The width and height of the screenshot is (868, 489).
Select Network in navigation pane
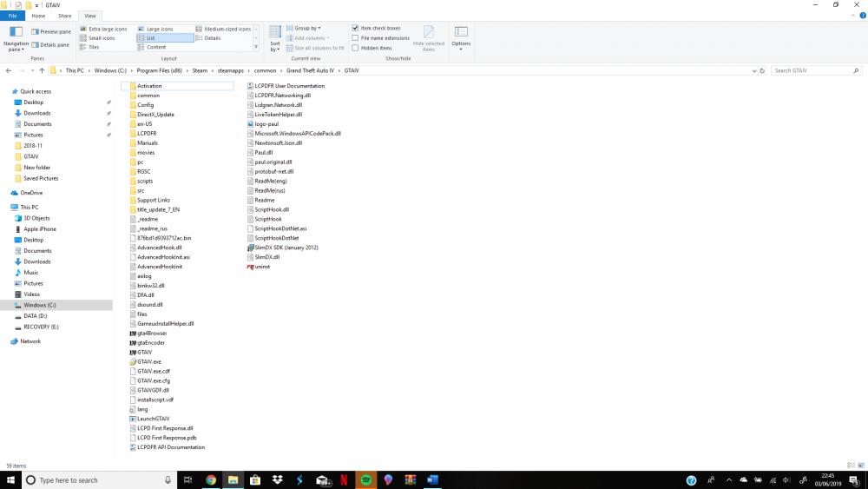click(30, 341)
